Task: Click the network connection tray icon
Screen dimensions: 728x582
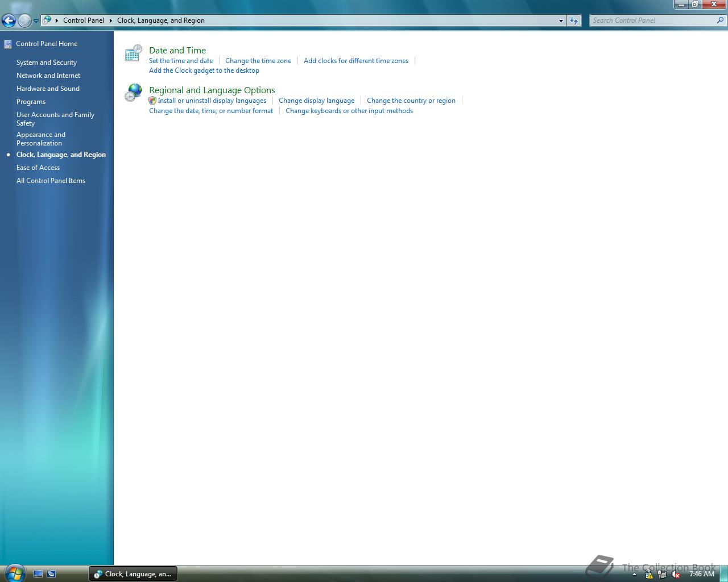Action: (x=662, y=574)
